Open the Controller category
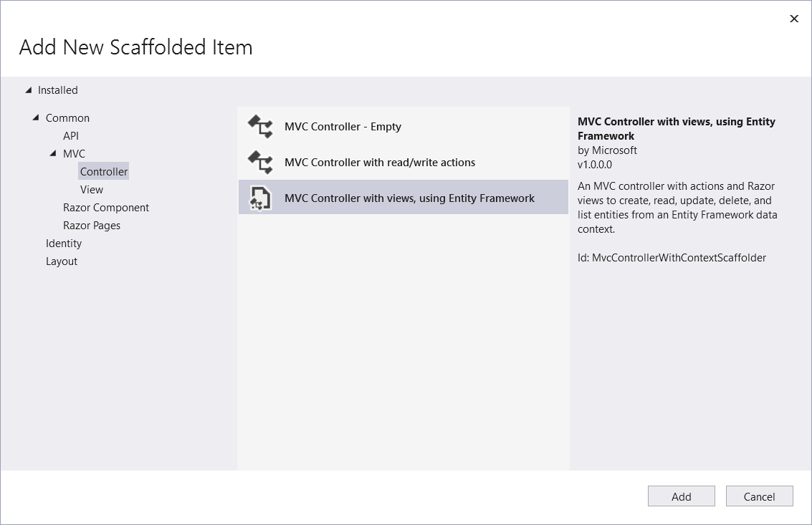The height and width of the screenshot is (525, 812). pos(103,171)
